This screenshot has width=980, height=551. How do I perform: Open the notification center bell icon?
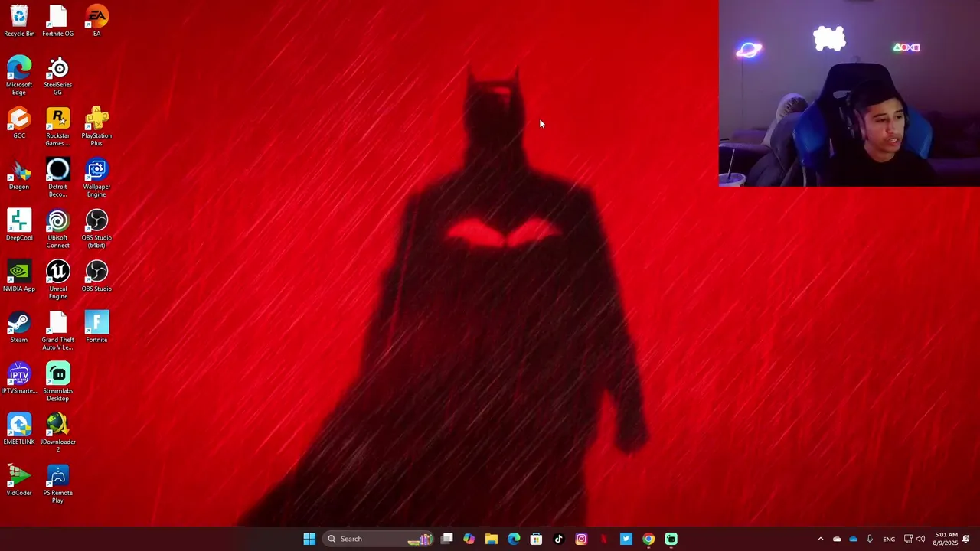(966, 539)
